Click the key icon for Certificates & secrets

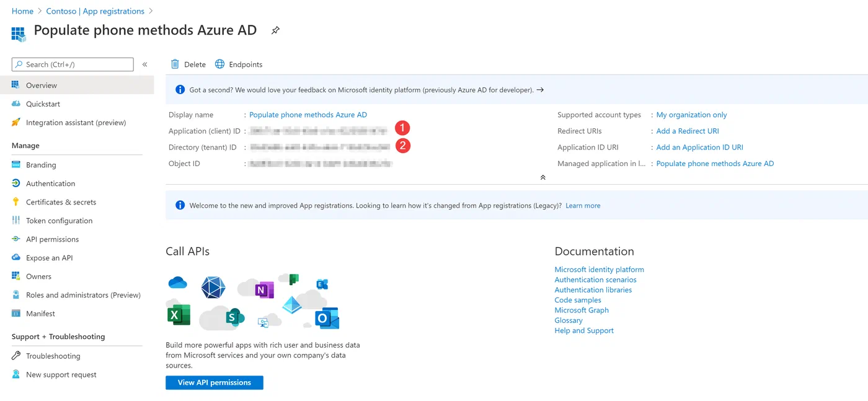pyautogui.click(x=15, y=202)
